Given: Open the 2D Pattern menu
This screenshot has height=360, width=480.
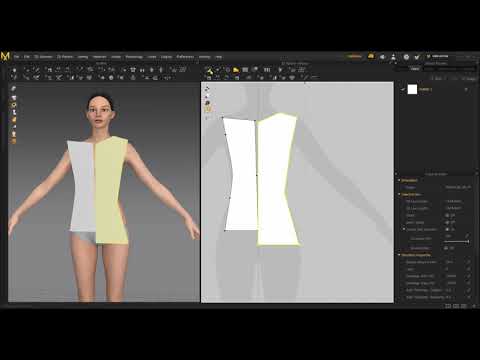Looking at the screenshot, I should click(x=65, y=57).
